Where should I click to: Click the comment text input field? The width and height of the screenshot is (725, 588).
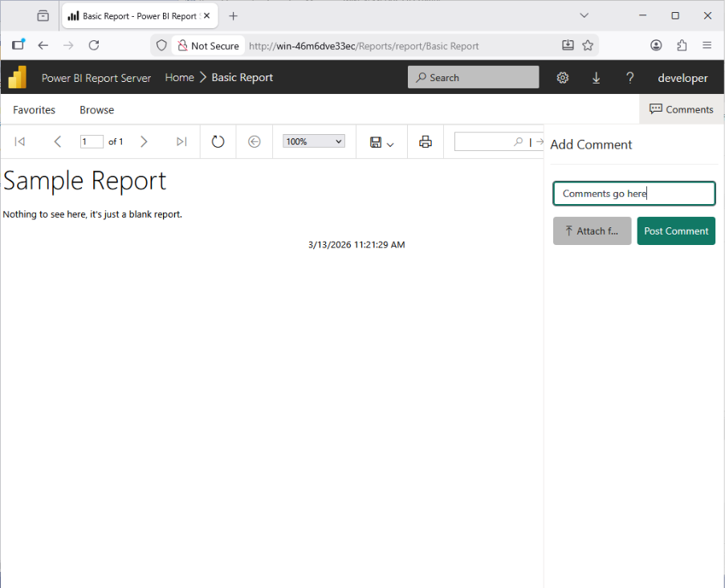click(x=633, y=194)
